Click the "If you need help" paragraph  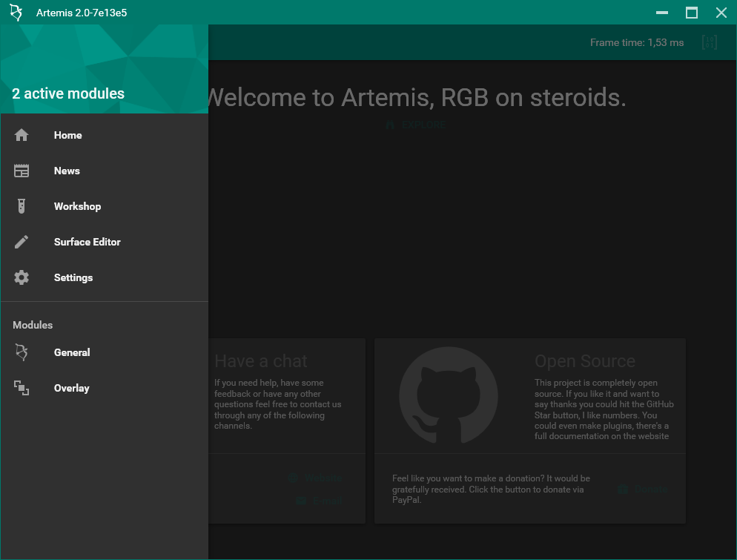(278, 404)
